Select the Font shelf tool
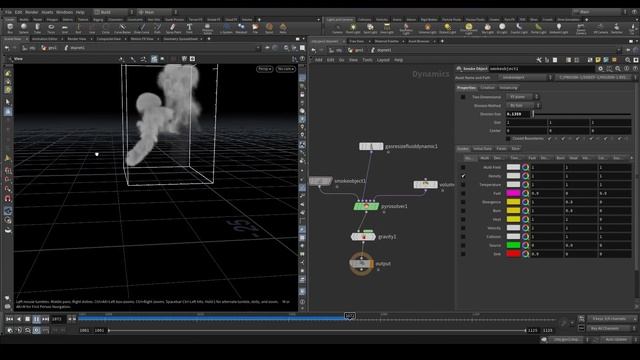The image size is (640, 360). click(x=189, y=28)
